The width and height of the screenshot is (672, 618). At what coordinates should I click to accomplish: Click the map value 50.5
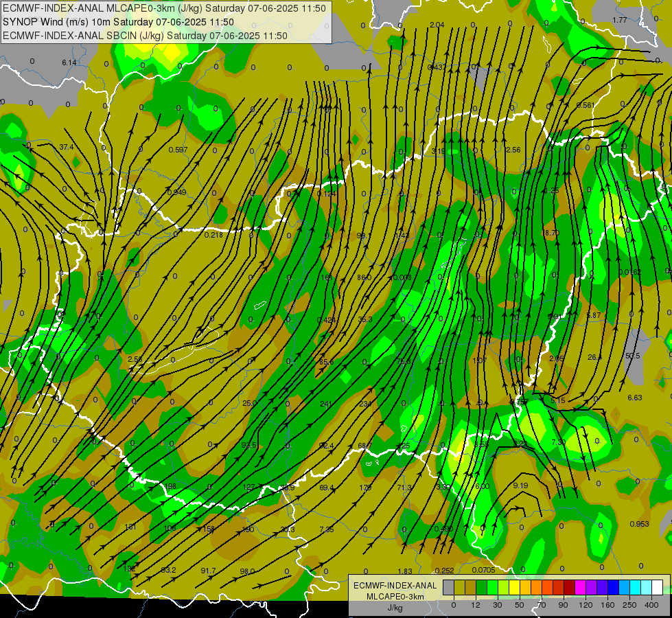pos(633,356)
